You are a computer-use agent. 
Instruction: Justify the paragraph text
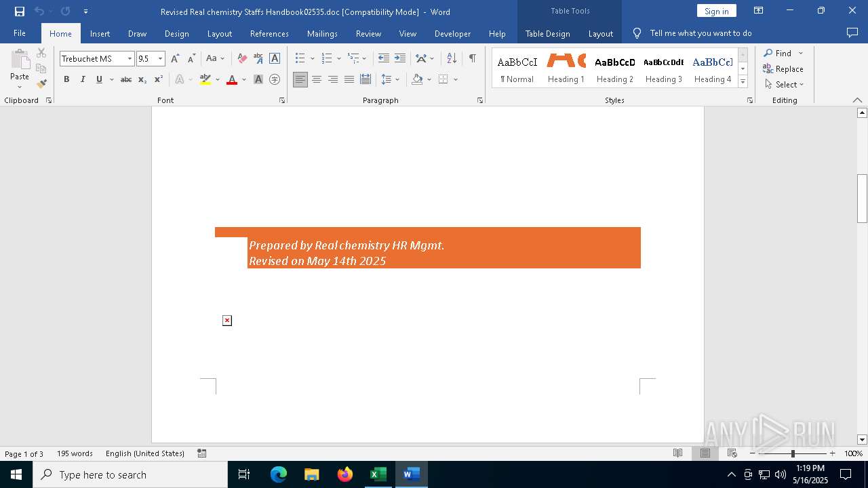pos(349,79)
